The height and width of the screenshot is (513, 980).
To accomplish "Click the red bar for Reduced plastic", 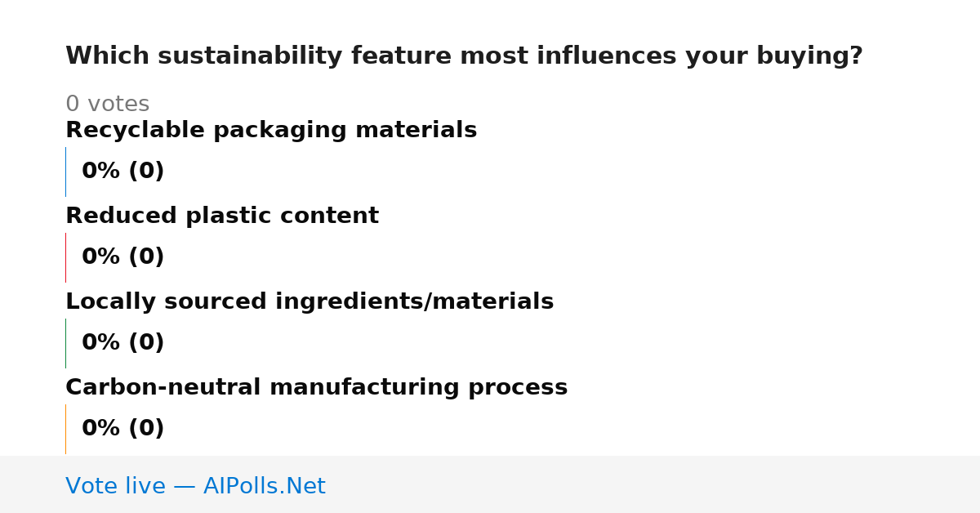I will point(65,257).
